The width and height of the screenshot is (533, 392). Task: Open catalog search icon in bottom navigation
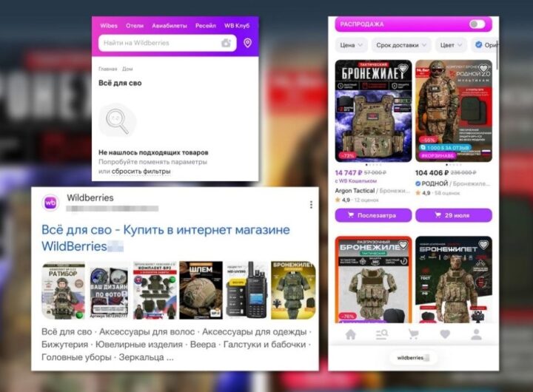(382, 334)
